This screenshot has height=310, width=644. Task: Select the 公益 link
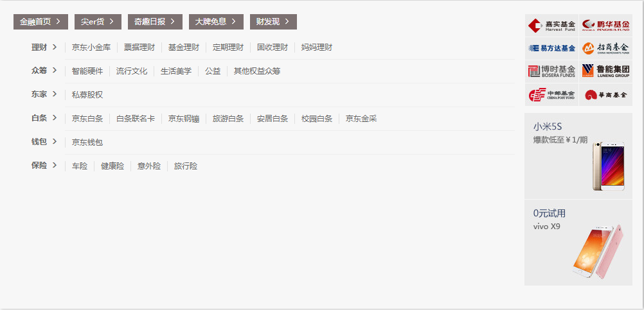pyautogui.click(x=213, y=71)
